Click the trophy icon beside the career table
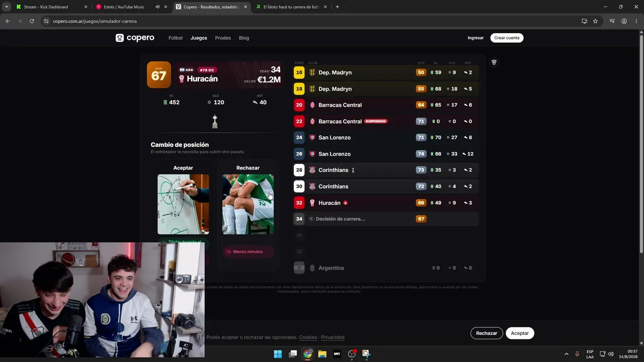This screenshot has height=362, width=644. pos(494,62)
